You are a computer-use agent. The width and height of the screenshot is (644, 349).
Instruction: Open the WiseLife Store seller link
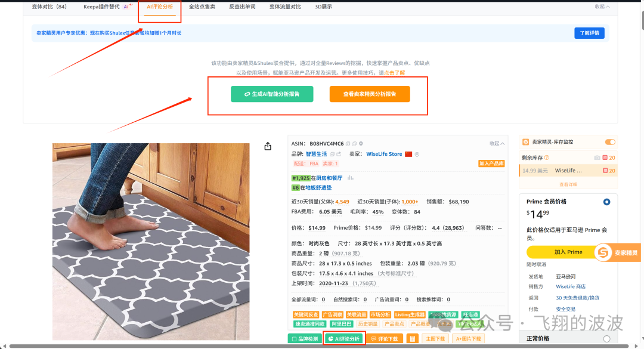point(384,154)
